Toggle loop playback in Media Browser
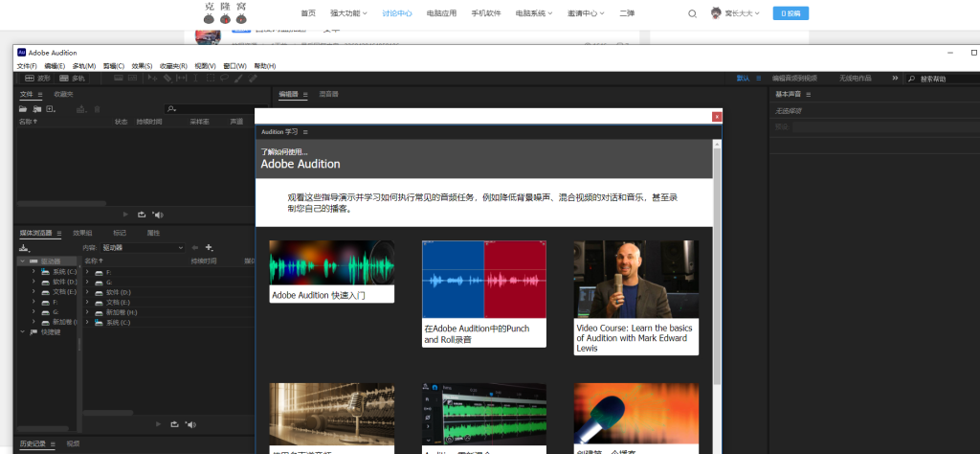This screenshot has width=980, height=454. click(x=174, y=424)
